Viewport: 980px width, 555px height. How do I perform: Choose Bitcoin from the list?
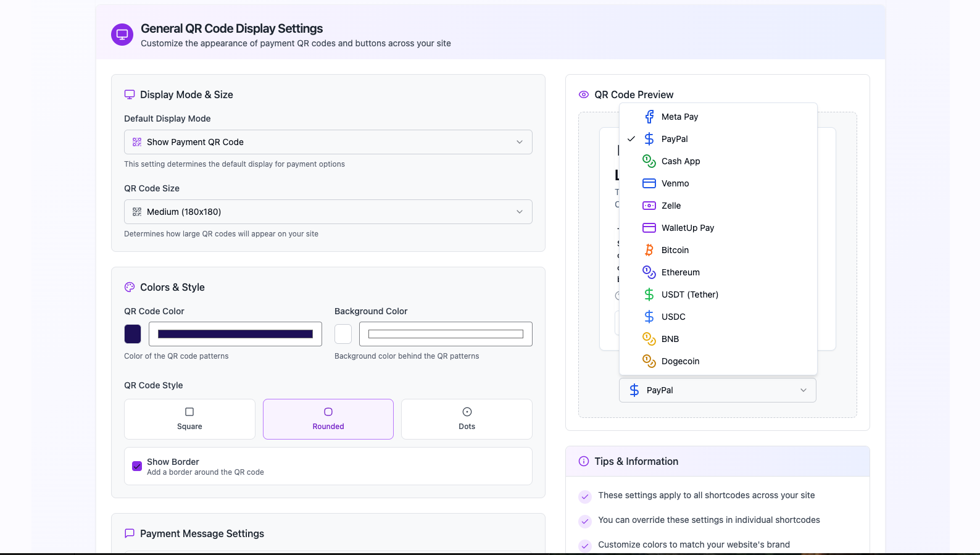click(x=718, y=250)
